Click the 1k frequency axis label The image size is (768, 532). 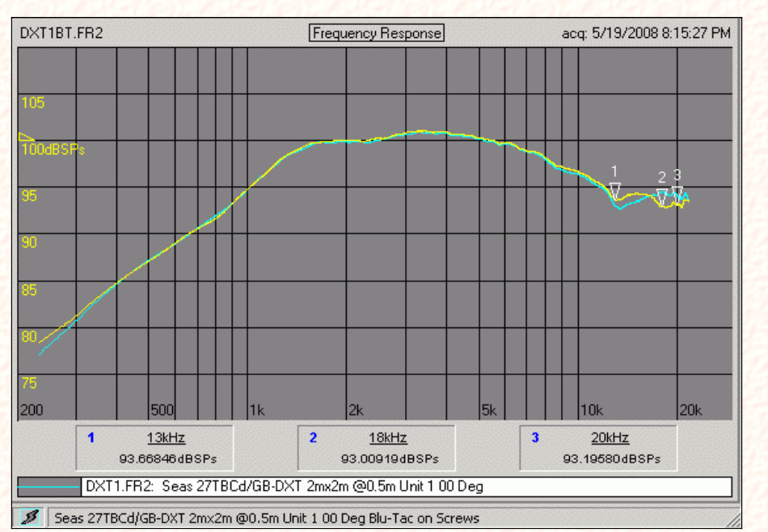coord(257,410)
